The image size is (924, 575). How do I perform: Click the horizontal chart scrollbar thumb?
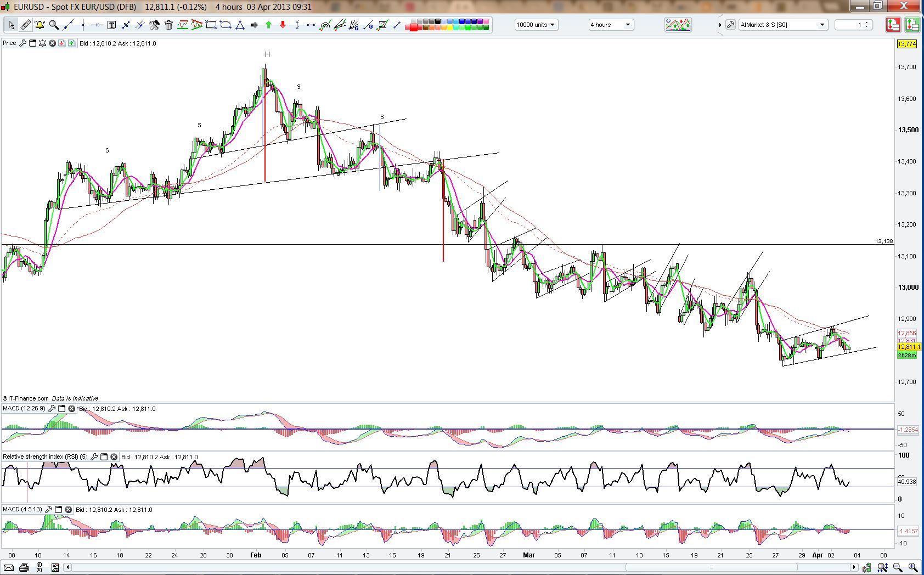coord(712,567)
